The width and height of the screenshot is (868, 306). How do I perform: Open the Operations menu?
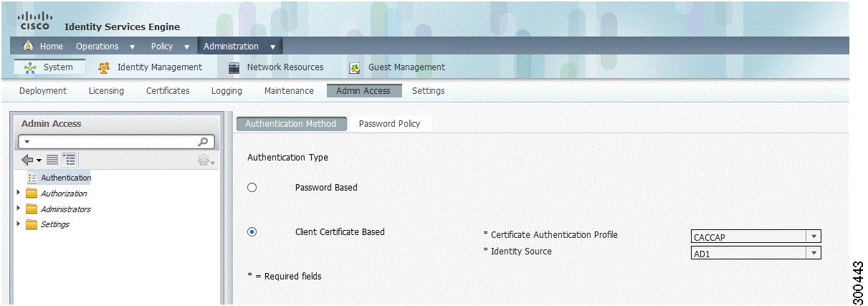click(105, 47)
